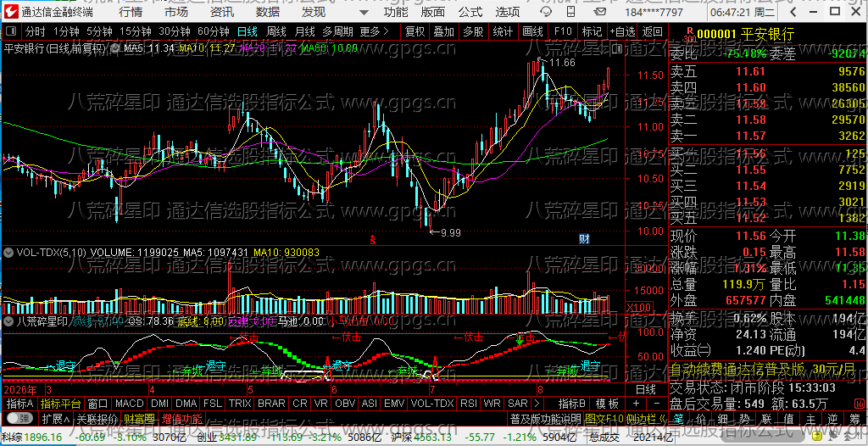Click the F10 company info button
The height and width of the screenshot is (446, 868).
tap(563, 31)
